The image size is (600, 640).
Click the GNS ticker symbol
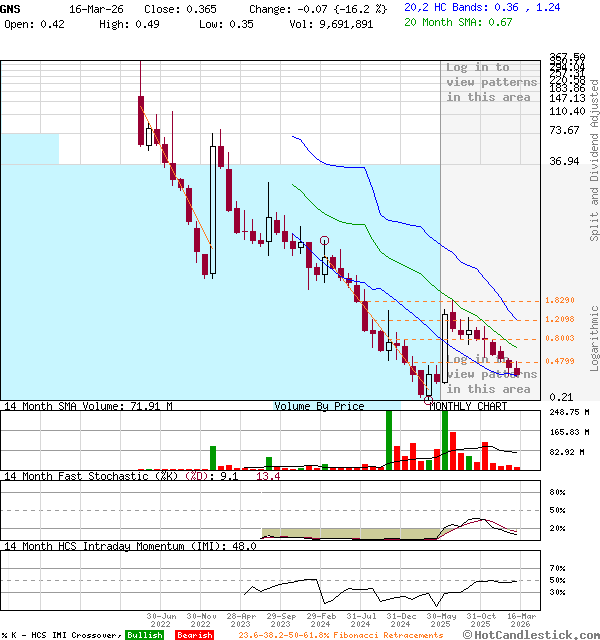tap(10, 7)
